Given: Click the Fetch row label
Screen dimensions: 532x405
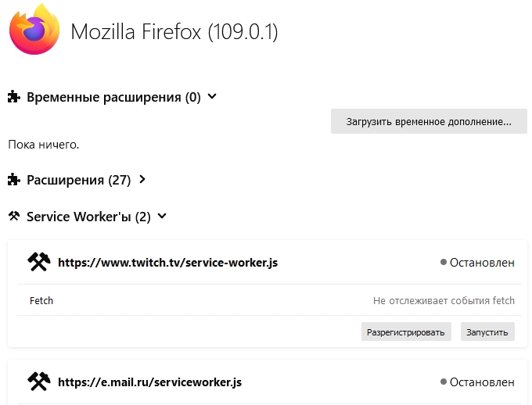Looking at the screenshot, I should tap(41, 301).
